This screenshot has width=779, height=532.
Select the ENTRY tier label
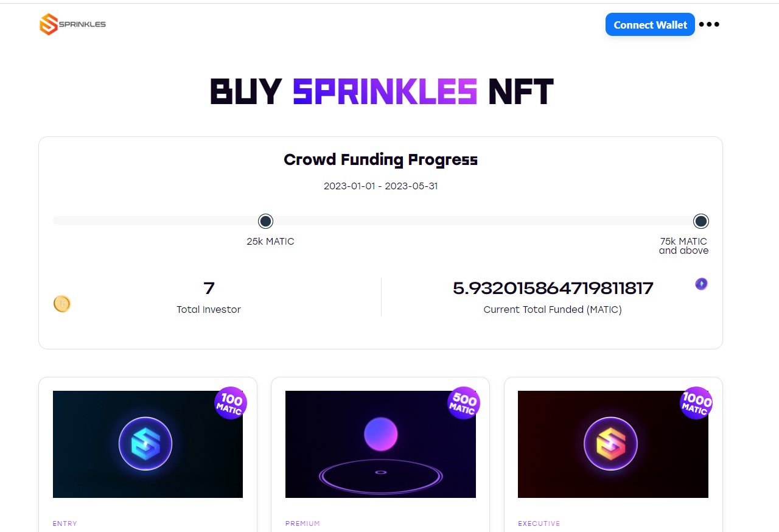coord(65,523)
